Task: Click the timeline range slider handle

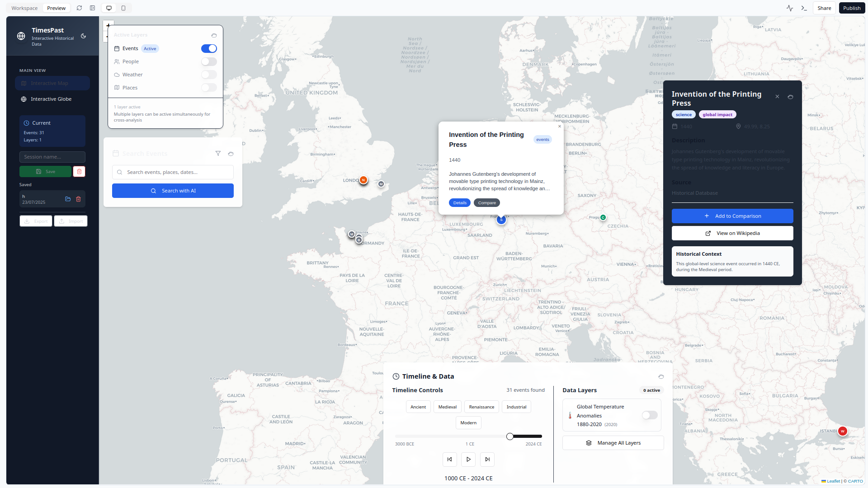Action: coord(510,436)
